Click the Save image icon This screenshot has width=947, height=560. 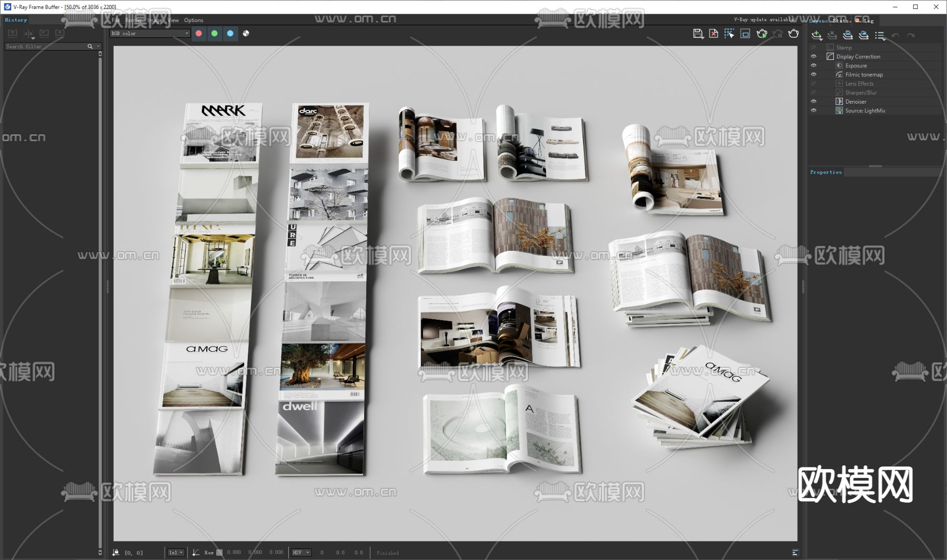tap(698, 34)
